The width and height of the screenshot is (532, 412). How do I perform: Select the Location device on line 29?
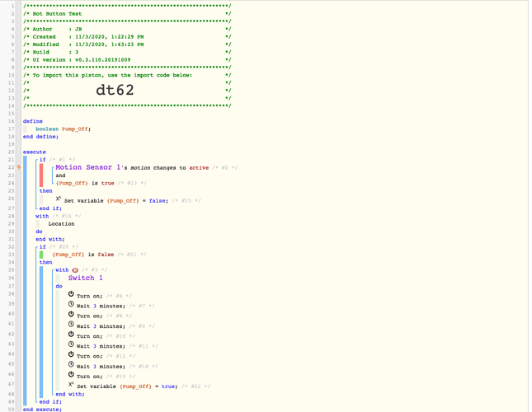tap(61, 224)
